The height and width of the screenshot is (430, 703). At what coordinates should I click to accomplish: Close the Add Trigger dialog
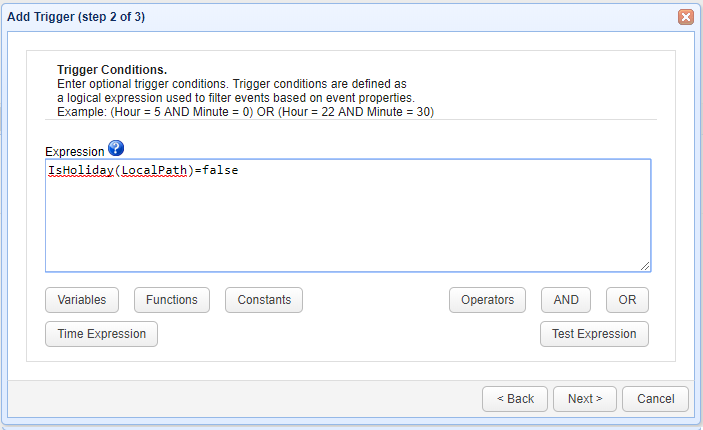tap(686, 17)
